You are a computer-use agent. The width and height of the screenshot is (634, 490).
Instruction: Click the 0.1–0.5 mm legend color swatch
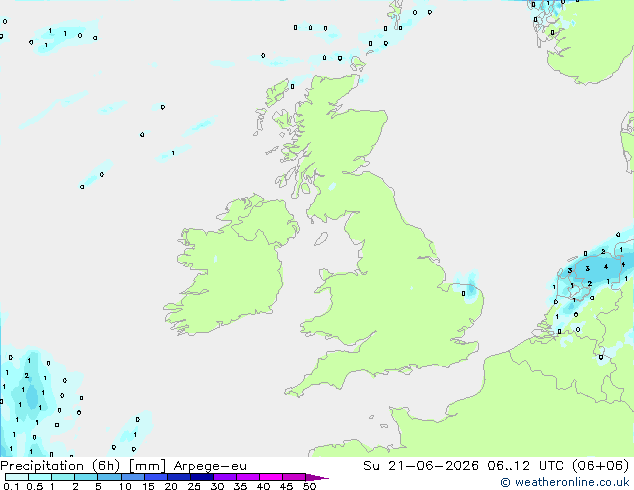pos(17,477)
